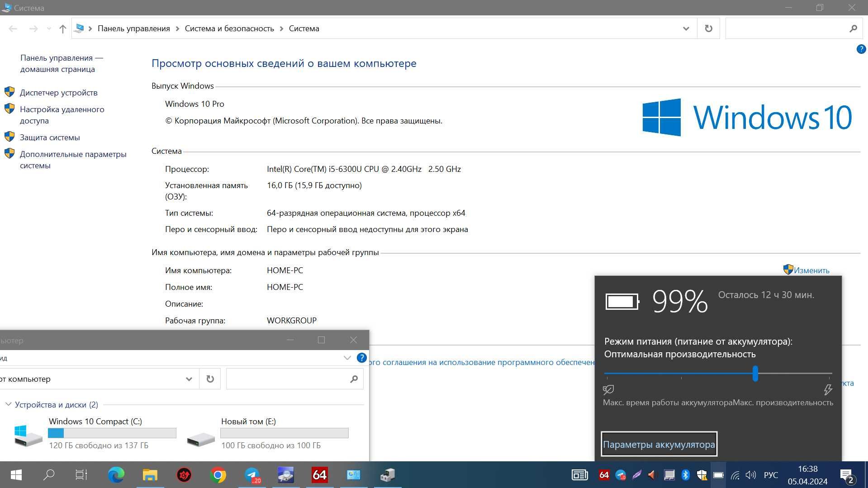
Task: Click the help question mark icon in the System window
Action: tap(861, 49)
